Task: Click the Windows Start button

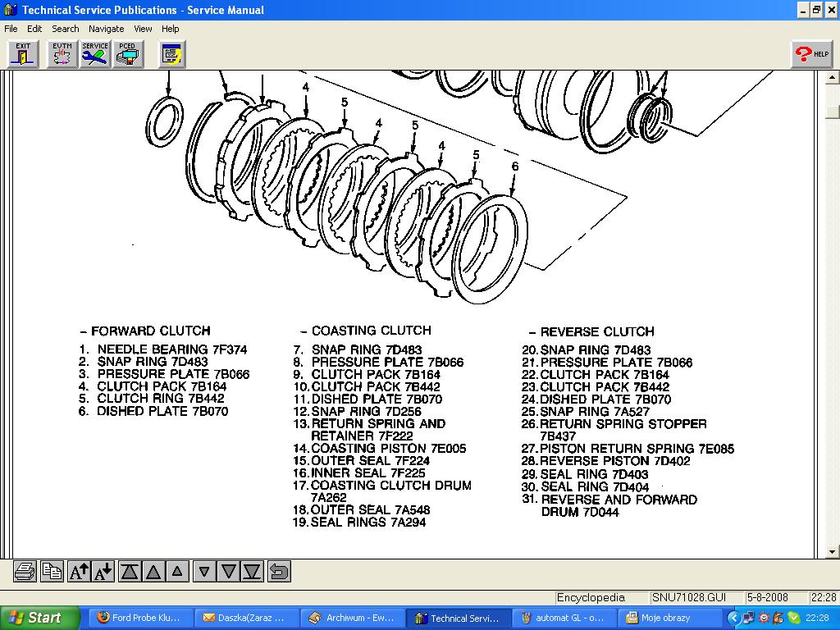Action: click(39, 618)
